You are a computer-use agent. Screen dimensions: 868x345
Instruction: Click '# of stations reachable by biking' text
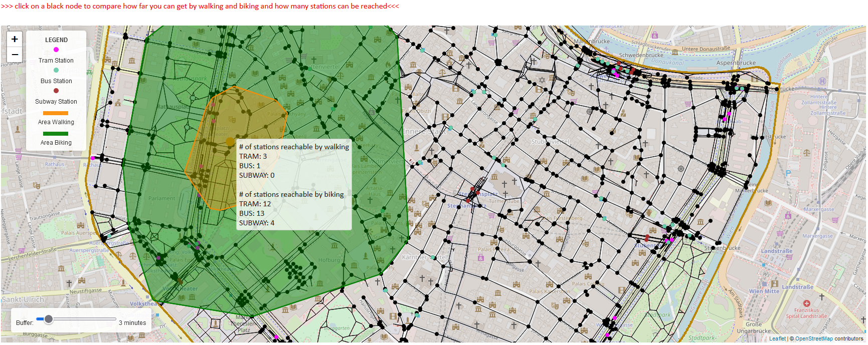pyautogui.click(x=291, y=194)
